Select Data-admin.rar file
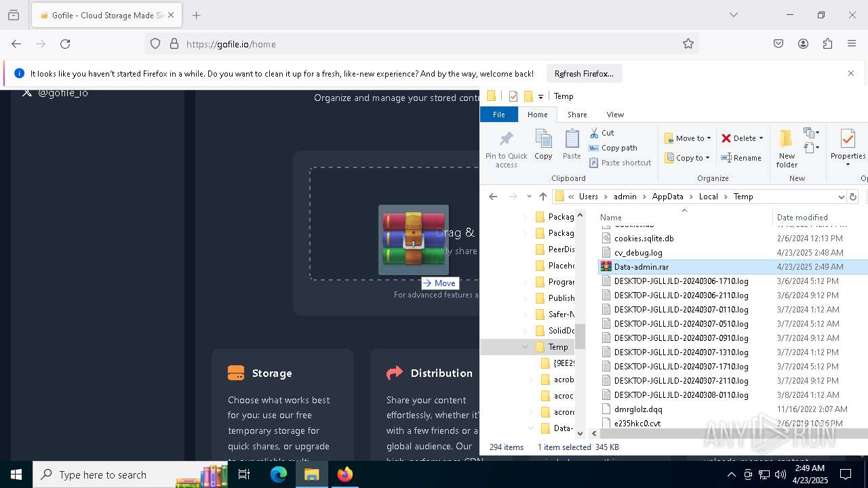 [732, 267]
